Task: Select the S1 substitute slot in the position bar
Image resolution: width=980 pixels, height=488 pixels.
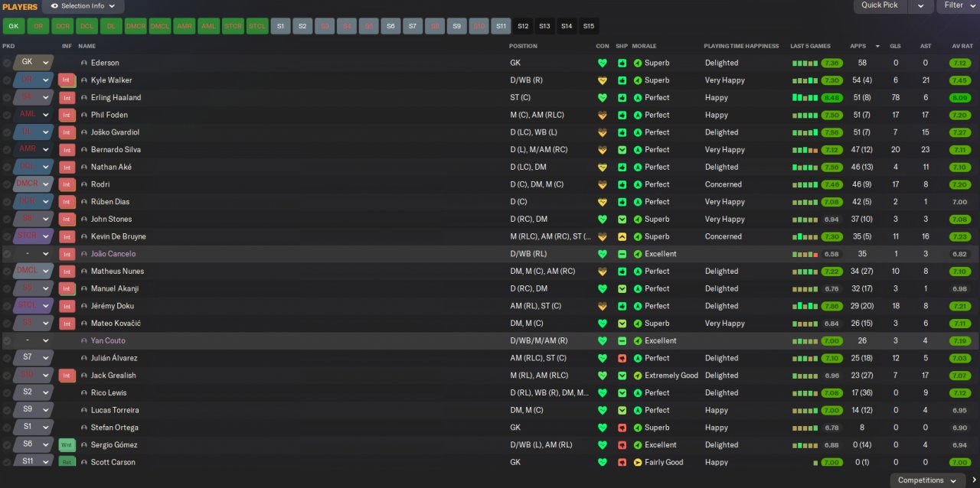Action: point(280,26)
